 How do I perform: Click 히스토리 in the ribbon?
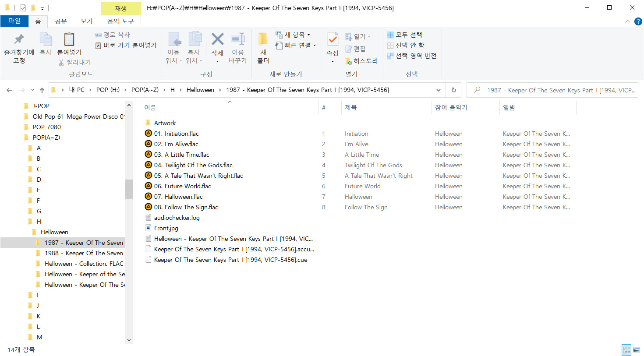361,61
